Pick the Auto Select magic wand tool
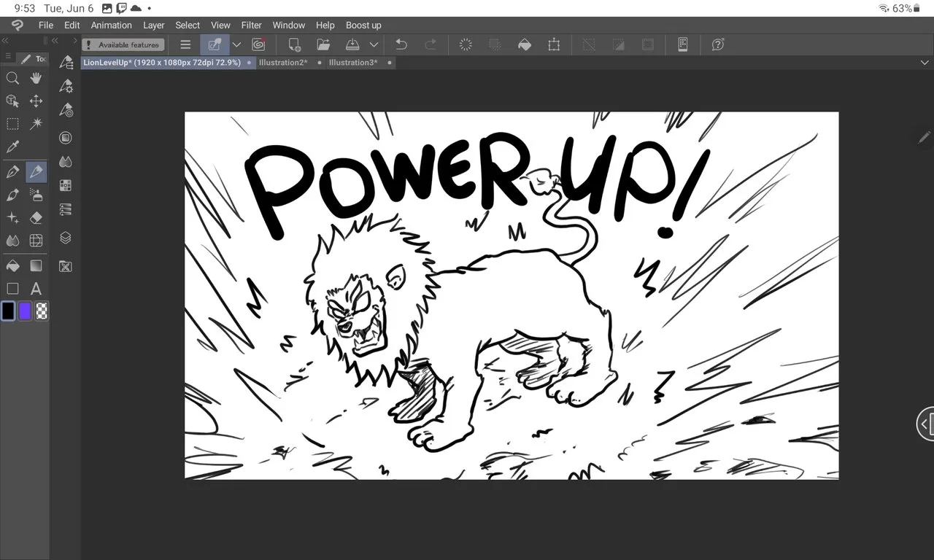 (36, 124)
